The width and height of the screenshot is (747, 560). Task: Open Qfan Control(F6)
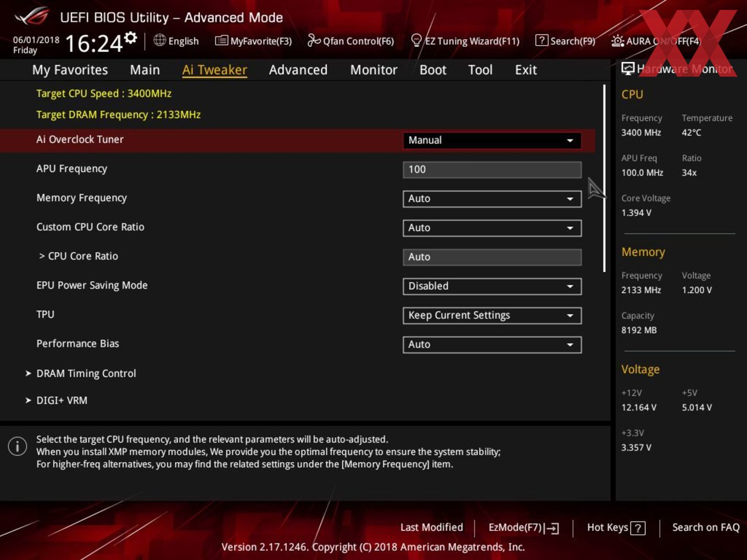[x=350, y=41]
